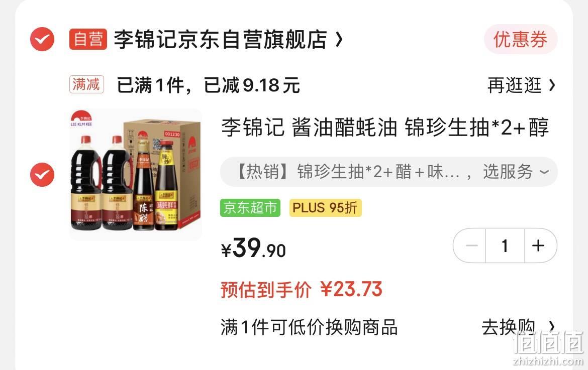Click the arrow next to 再逛逛
The height and width of the screenshot is (370, 588).
[x=552, y=85]
